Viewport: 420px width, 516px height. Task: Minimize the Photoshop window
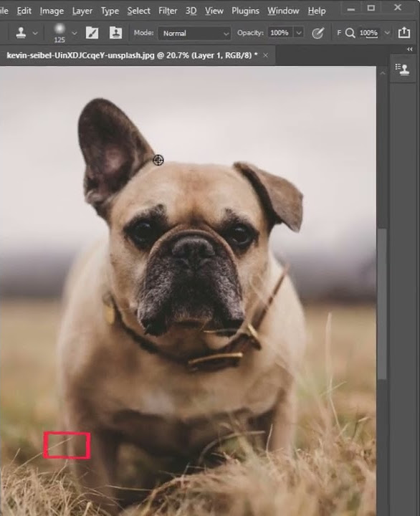click(x=351, y=9)
